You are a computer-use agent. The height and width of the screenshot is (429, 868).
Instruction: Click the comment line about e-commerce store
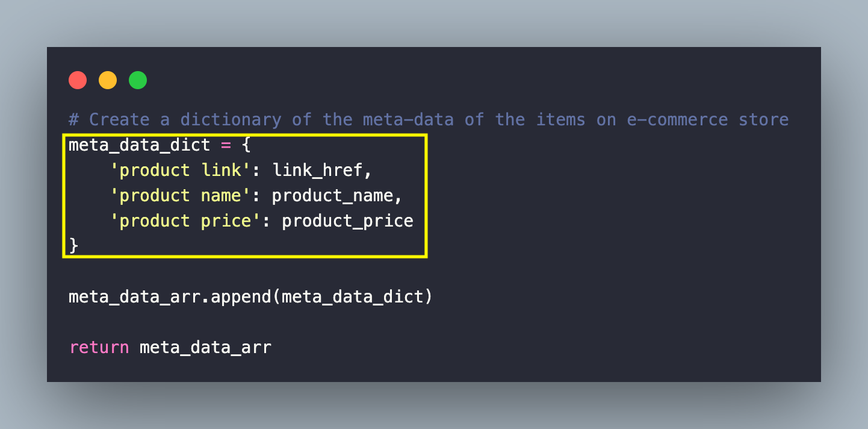(428, 119)
